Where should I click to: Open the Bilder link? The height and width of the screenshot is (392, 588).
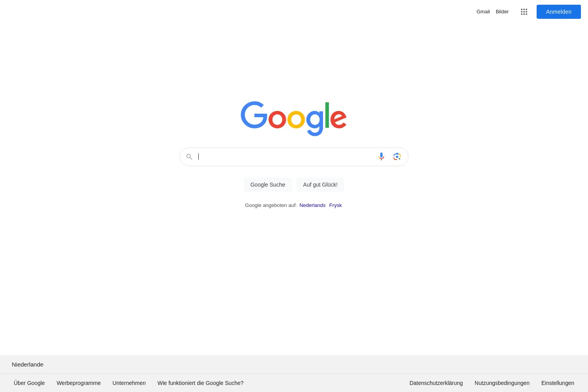502,12
